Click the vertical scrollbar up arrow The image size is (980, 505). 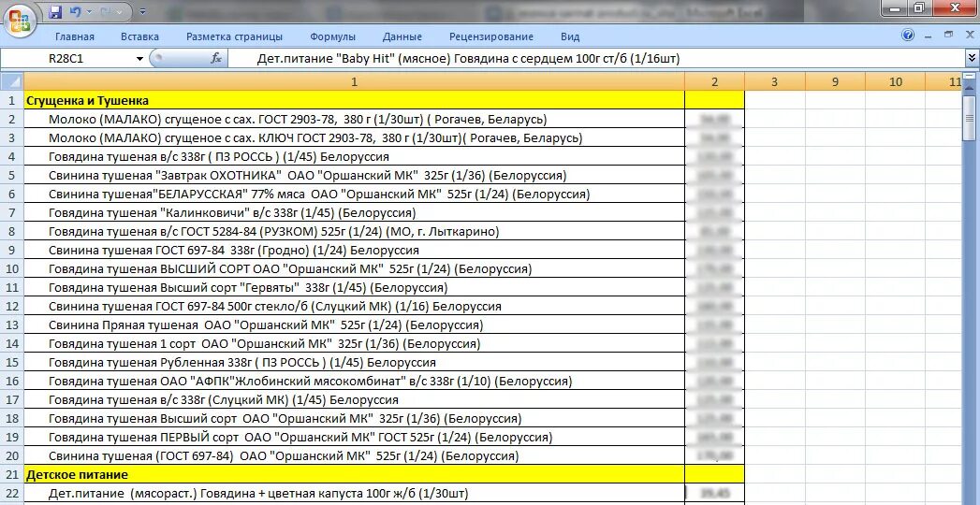970,88
